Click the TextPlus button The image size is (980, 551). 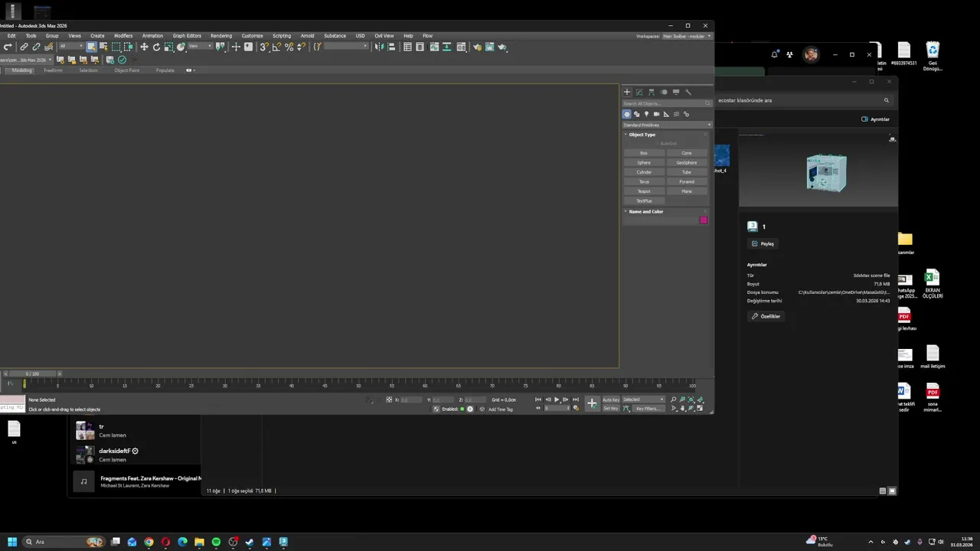click(644, 201)
